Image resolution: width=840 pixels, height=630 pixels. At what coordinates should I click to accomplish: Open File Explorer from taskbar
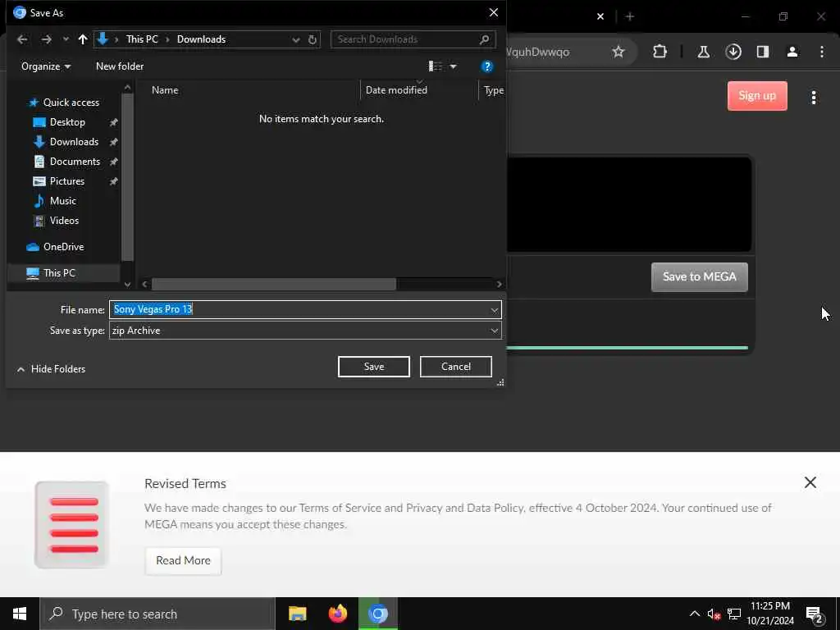297,614
